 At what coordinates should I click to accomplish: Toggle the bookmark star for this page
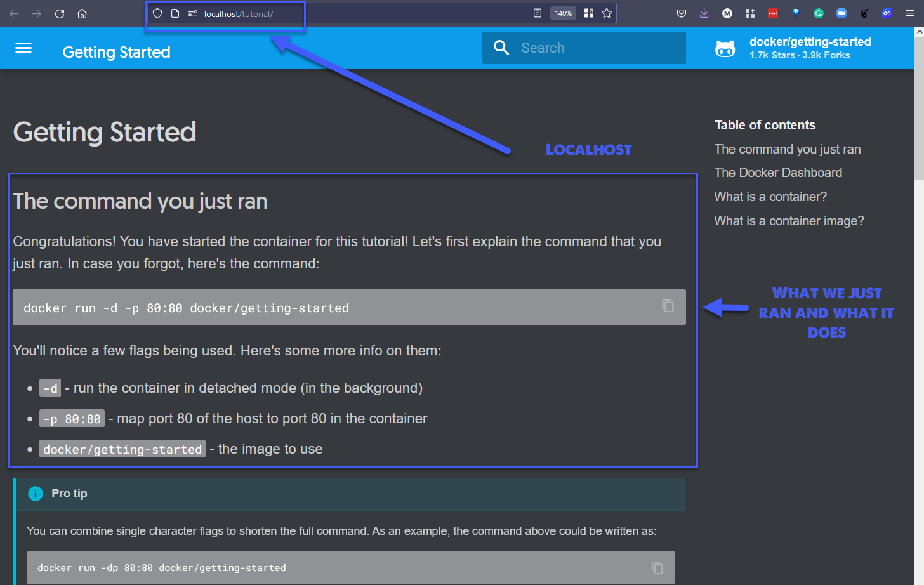(x=607, y=13)
